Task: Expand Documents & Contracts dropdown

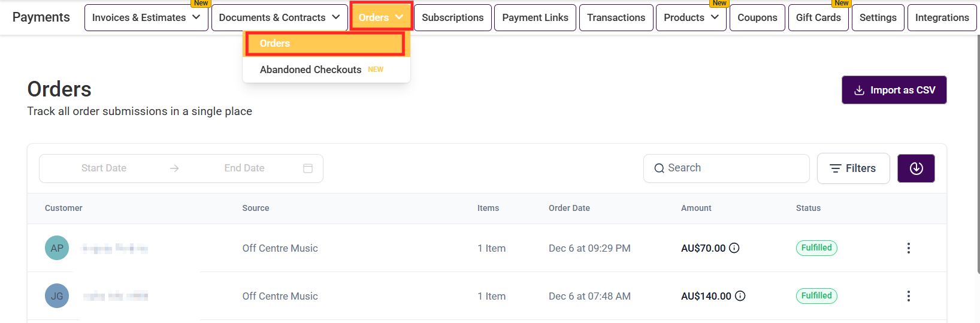Action: (x=279, y=17)
